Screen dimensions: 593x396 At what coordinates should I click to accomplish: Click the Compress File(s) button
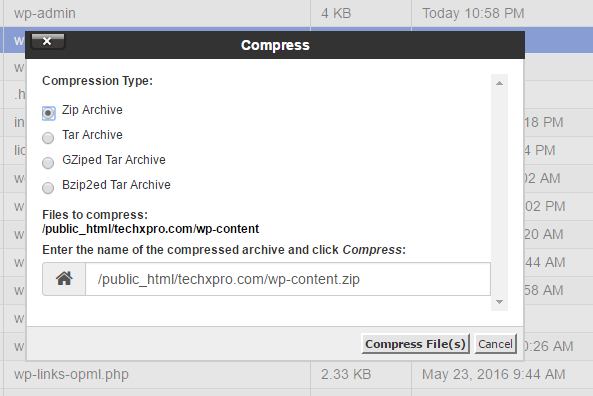point(415,344)
